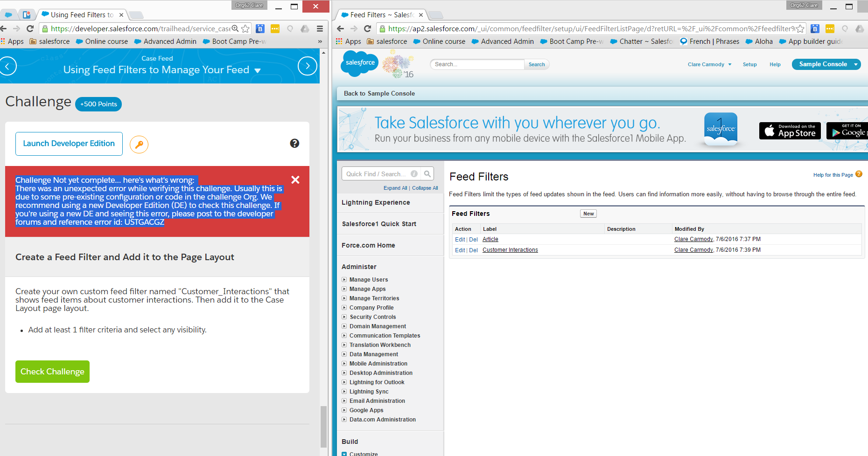Expand the Manage Users setup node

pos(344,280)
